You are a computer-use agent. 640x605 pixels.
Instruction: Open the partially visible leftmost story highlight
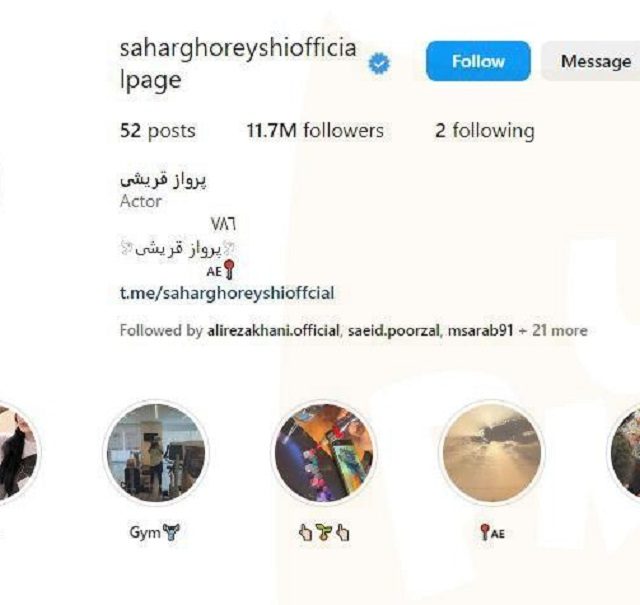[x=18, y=452]
